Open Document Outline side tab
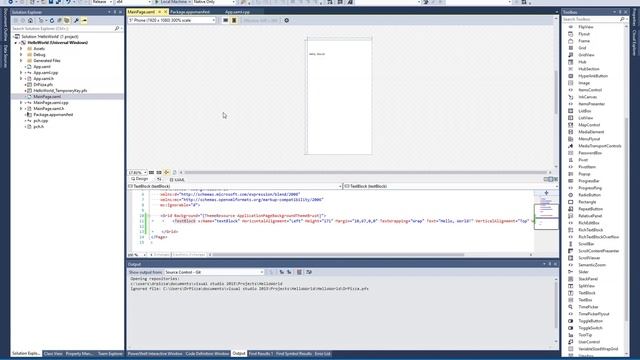The width and height of the screenshot is (640, 360). click(5, 25)
